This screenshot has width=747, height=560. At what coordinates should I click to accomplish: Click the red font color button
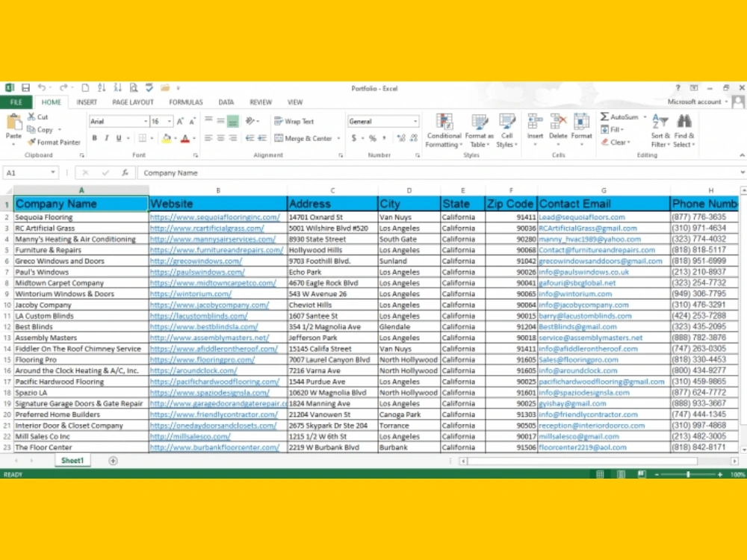point(185,139)
